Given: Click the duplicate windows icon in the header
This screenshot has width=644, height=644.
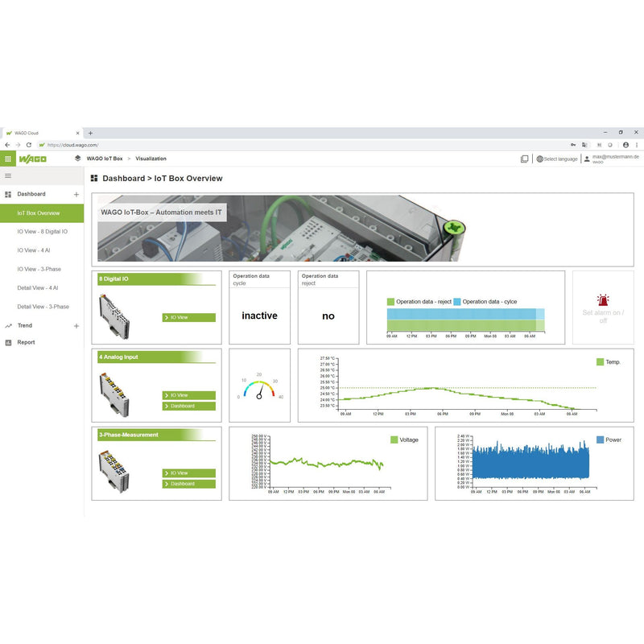Looking at the screenshot, I should (525, 159).
